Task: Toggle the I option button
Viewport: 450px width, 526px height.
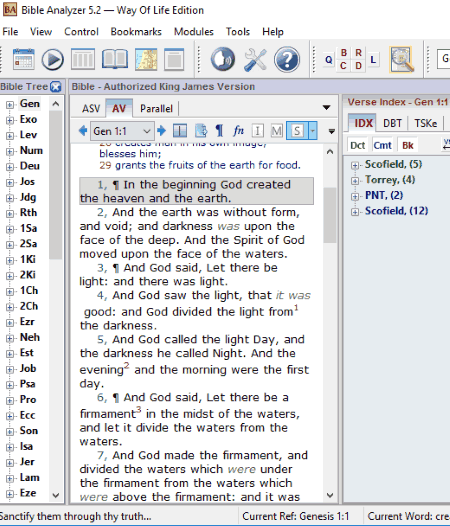Action: click(257, 130)
